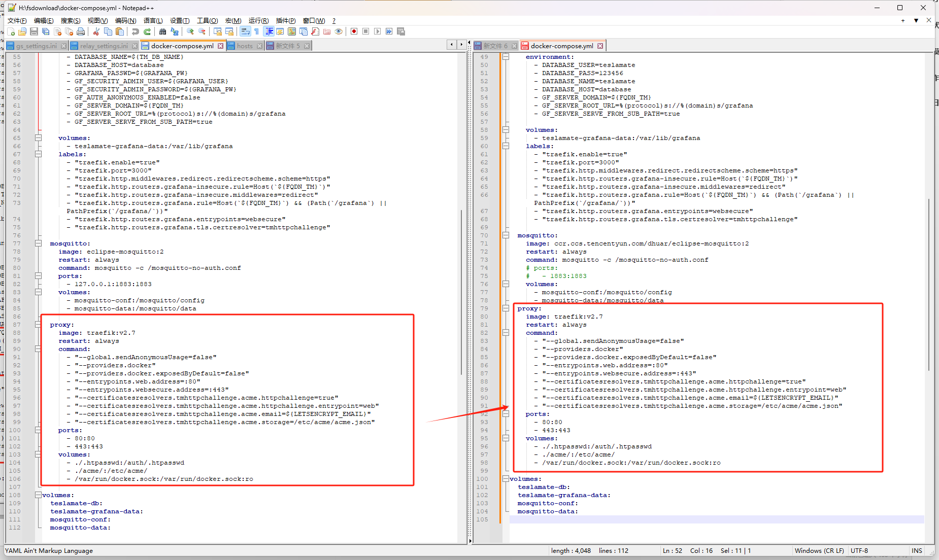This screenshot has height=560, width=939.
Task: Click the Close All documents toolbar icon
Action: pos(69,31)
